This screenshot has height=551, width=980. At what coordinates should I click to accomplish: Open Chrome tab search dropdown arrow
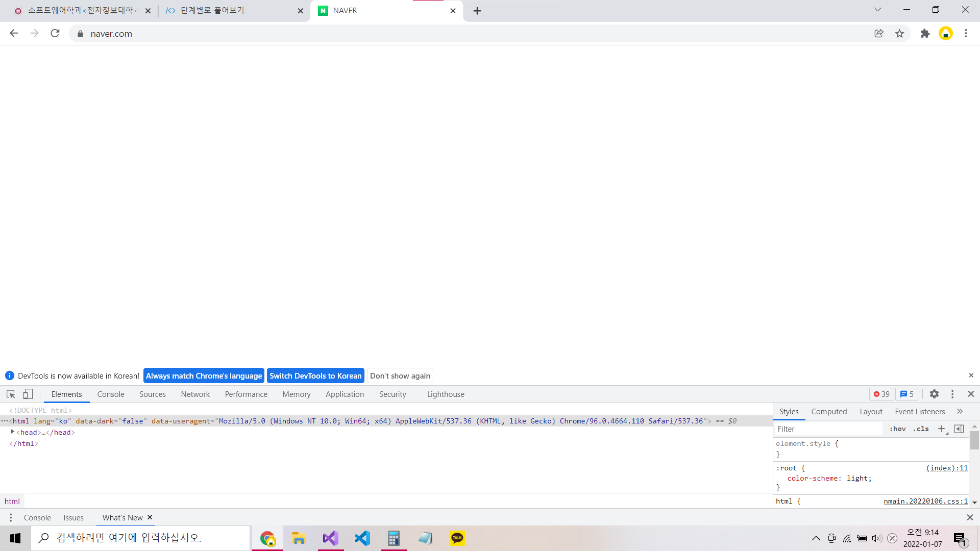[877, 10]
